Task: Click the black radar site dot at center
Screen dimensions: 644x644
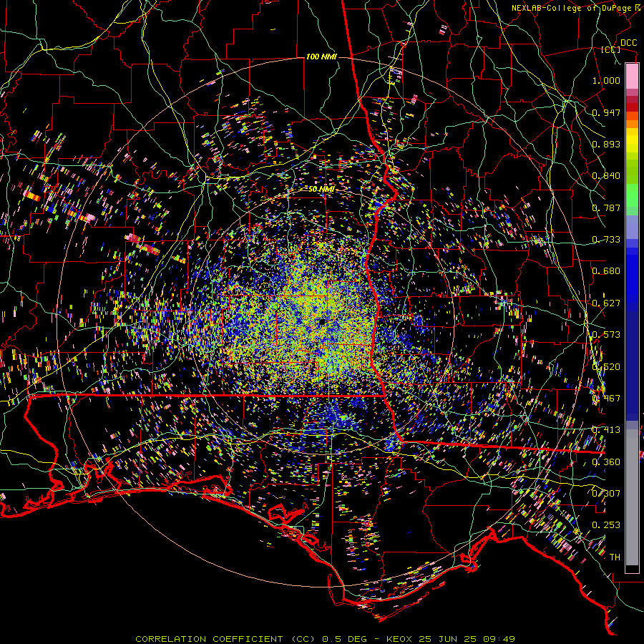Action: 321,321
